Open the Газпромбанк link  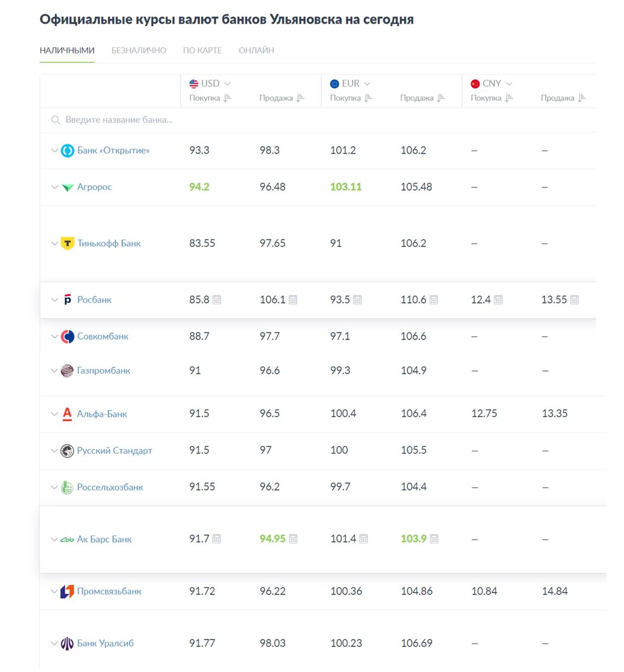click(103, 371)
